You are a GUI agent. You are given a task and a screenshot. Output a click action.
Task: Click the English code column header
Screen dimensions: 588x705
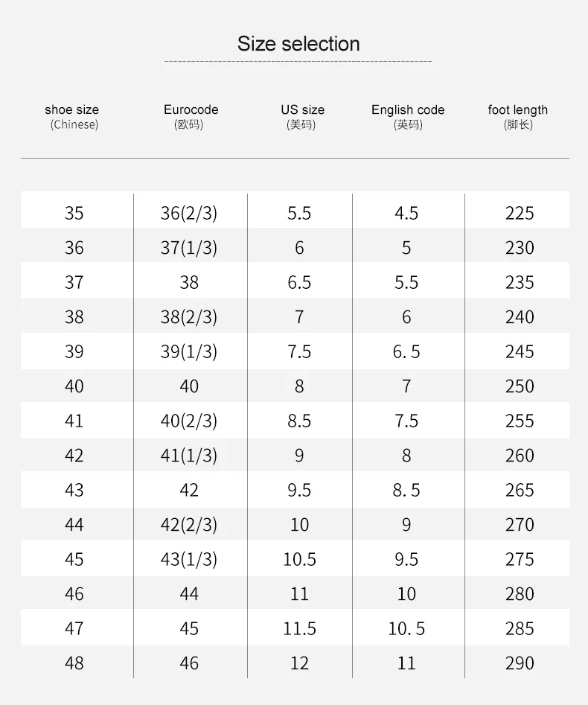[x=408, y=117]
